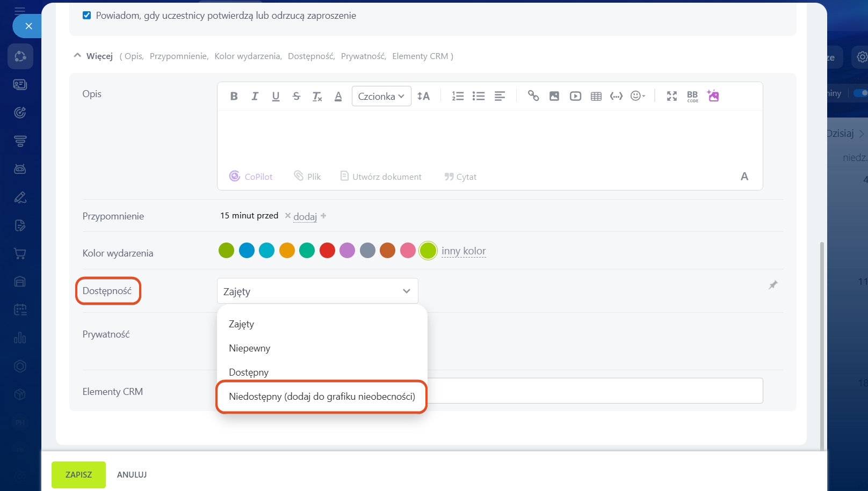Uncheck the Powiadom participants notification checkbox
868x491 pixels.
tap(86, 16)
